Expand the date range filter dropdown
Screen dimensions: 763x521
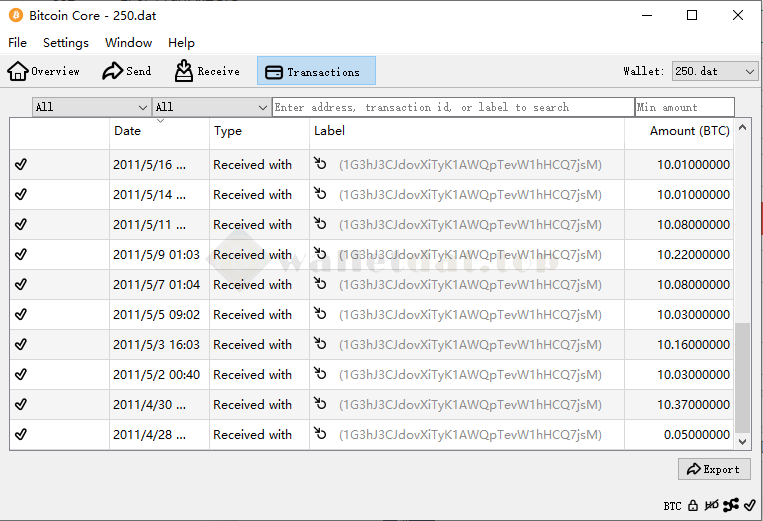tap(91, 107)
